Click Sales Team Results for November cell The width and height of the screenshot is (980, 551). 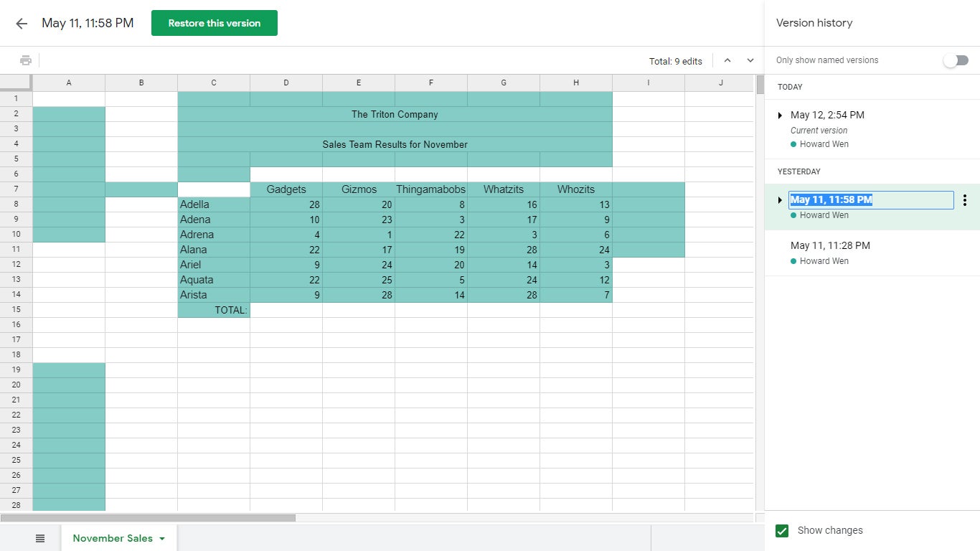395,144
